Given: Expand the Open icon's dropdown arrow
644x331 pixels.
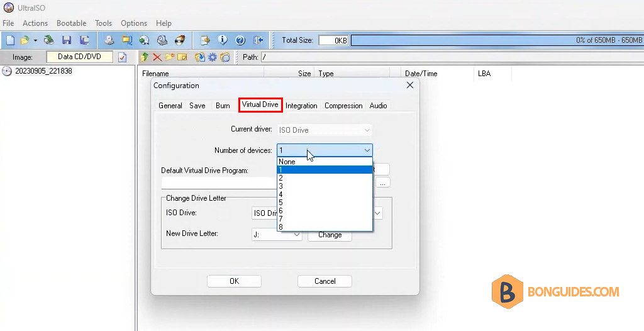Looking at the screenshot, I should pyautogui.click(x=35, y=40).
